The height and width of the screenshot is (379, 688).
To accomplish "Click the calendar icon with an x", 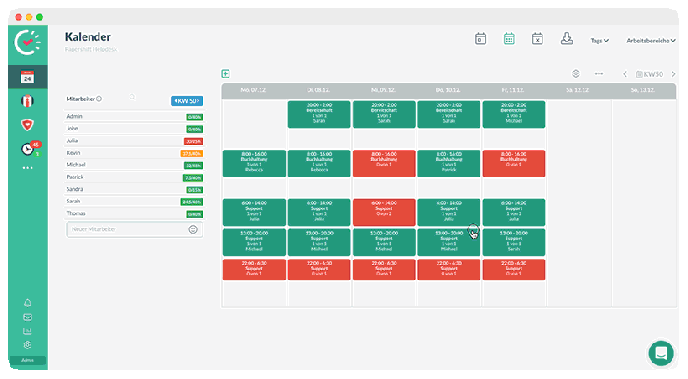I will click(x=538, y=39).
